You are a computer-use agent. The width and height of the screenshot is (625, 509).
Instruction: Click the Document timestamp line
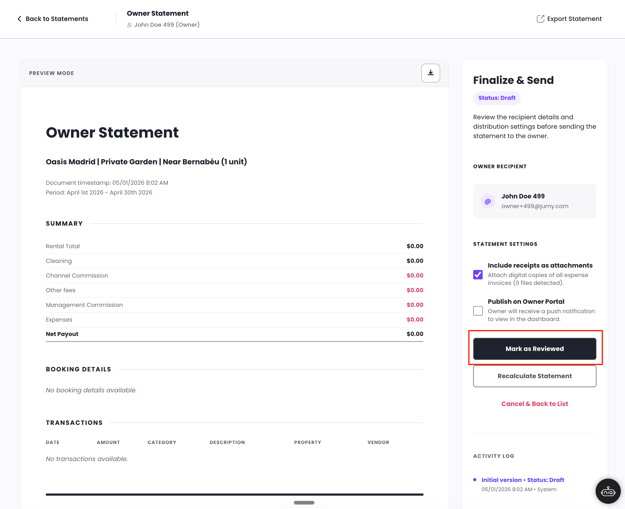click(x=107, y=183)
